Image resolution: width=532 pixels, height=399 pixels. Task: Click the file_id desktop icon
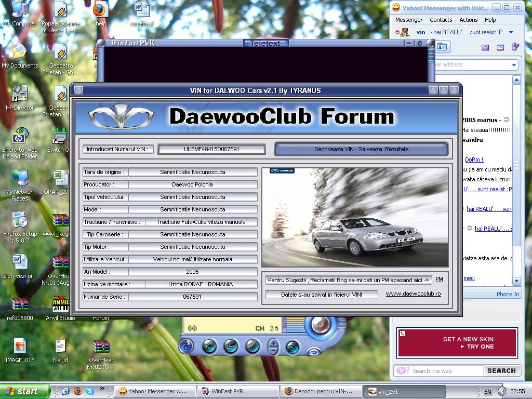[x=60, y=351]
